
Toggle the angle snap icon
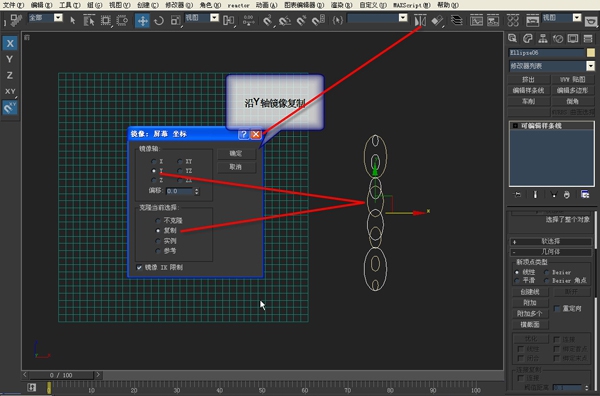(285, 20)
